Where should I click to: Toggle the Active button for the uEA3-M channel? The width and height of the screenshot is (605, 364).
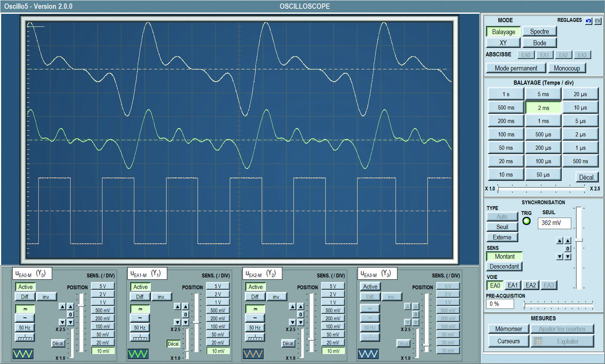point(370,287)
